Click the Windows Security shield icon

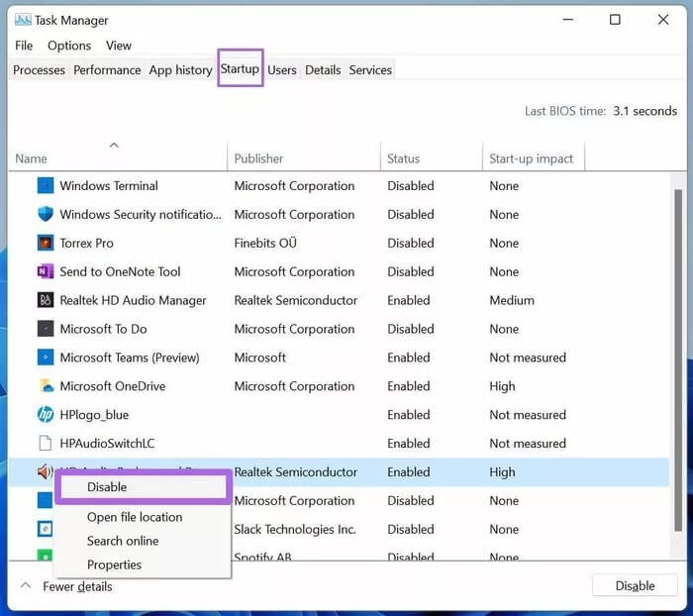point(46,214)
